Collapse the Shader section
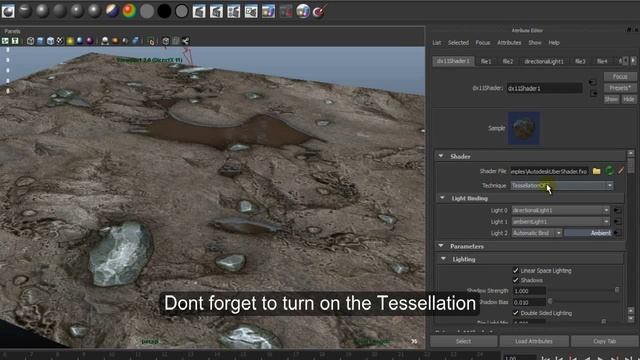The width and height of the screenshot is (640, 360). point(441,156)
